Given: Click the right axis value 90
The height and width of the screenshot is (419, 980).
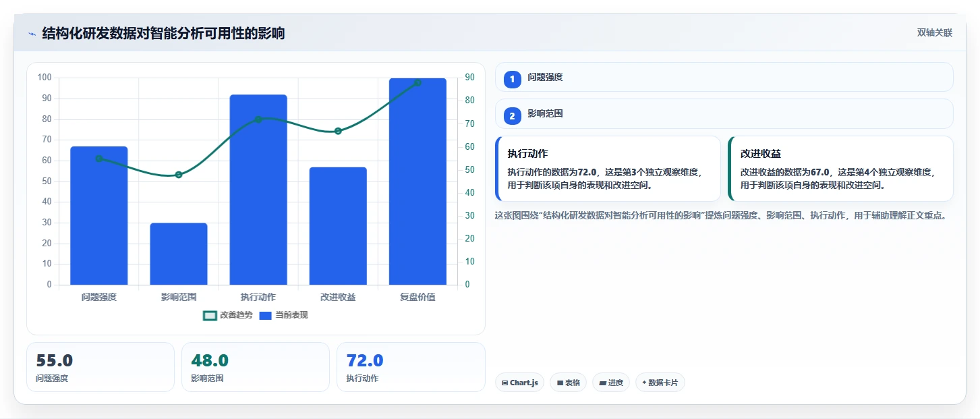Looking at the screenshot, I should point(469,78).
